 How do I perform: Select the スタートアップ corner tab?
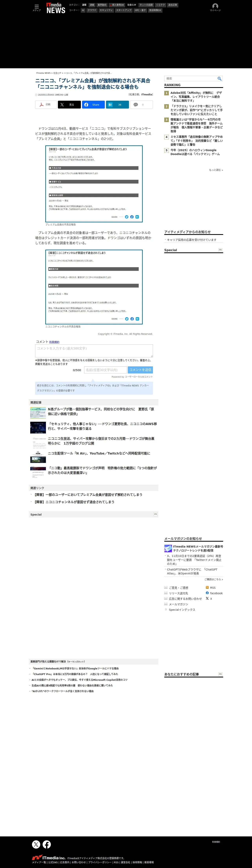124,10
